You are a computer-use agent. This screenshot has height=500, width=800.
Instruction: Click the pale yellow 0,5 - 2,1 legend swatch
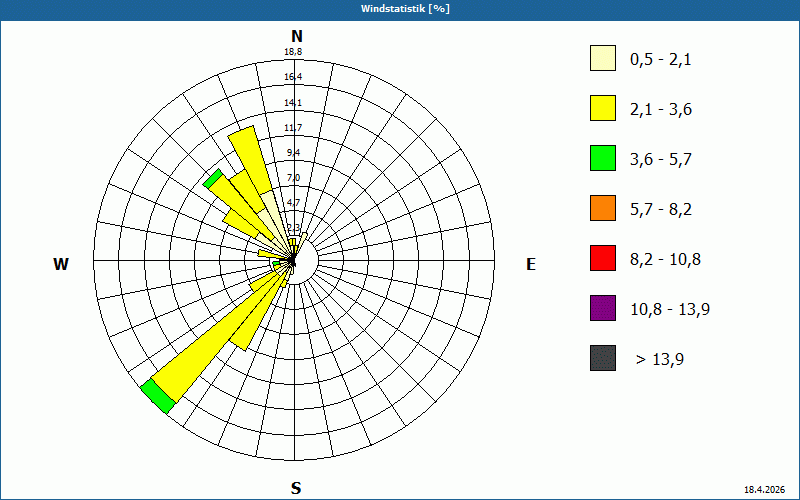coord(603,58)
